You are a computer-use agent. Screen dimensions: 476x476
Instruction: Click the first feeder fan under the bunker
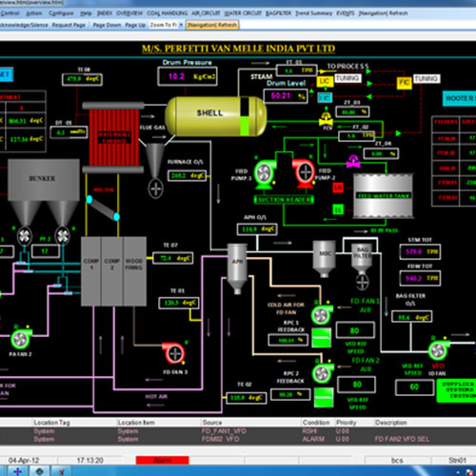25,236
